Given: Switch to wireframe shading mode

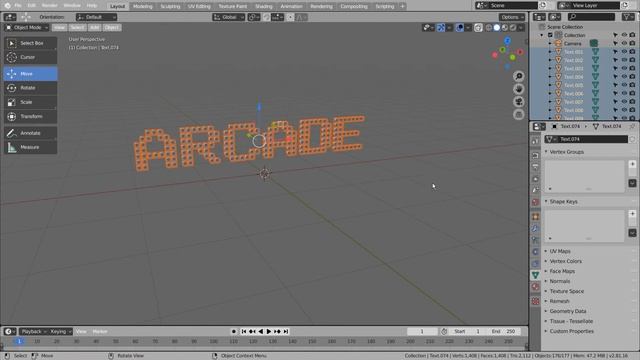Looking at the screenshot, I should [x=489, y=28].
